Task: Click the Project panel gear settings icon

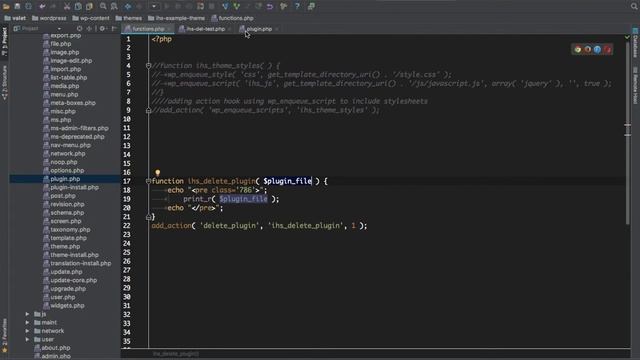Action: [102, 29]
